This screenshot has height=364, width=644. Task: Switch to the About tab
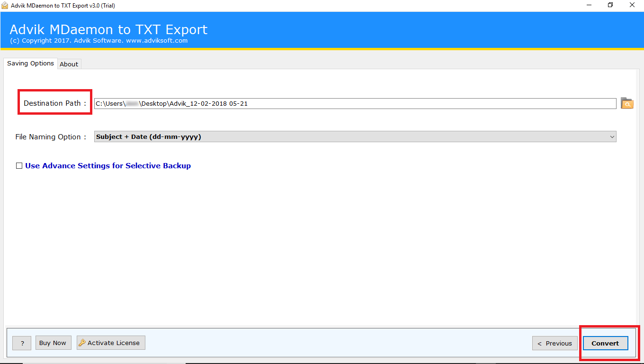point(69,64)
